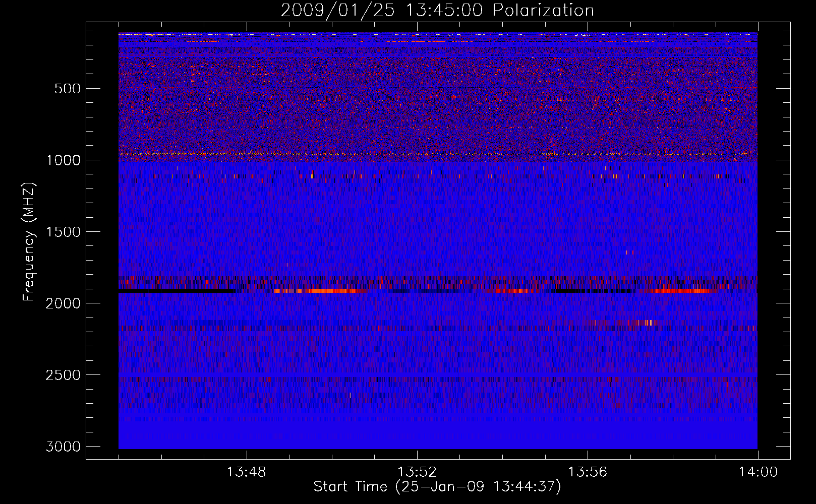Click the 13:48 time tick label
This screenshot has width=816, height=504.
click(x=247, y=472)
